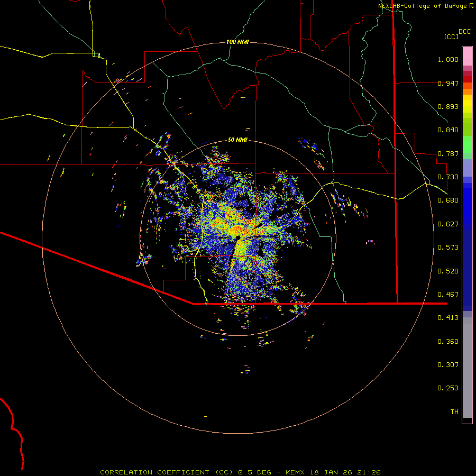Click the 0.467 scale value

coord(448,295)
